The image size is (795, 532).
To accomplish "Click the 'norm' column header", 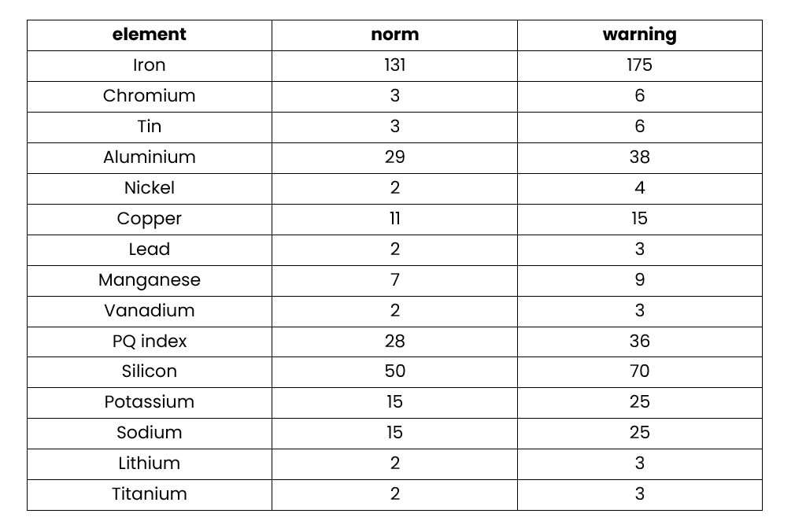I will tap(394, 35).
